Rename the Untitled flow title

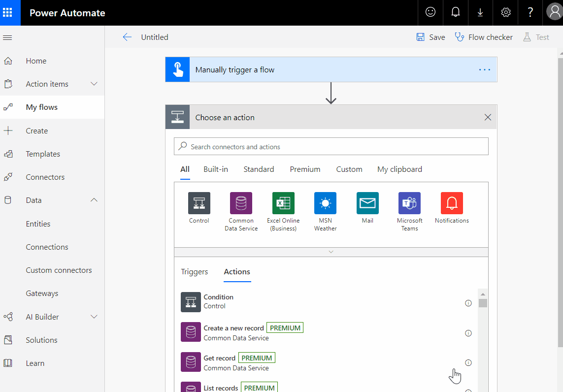[154, 37]
